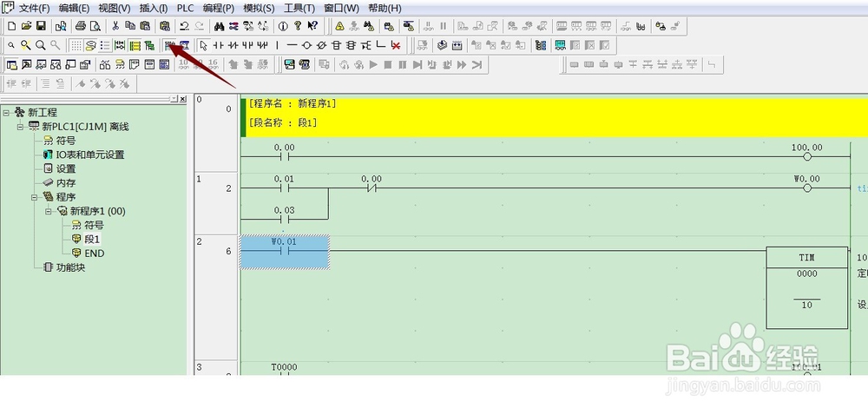Open the 编程(P) menu

(x=219, y=9)
